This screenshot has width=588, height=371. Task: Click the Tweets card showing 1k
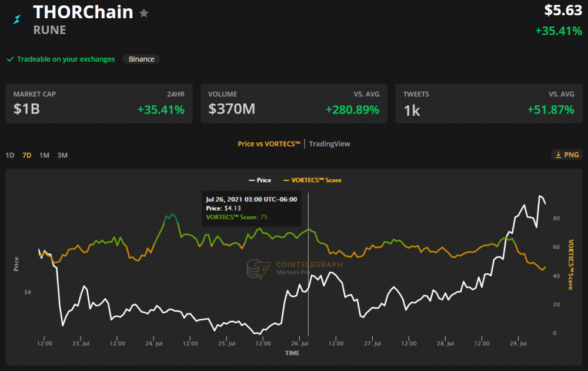pos(489,103)
